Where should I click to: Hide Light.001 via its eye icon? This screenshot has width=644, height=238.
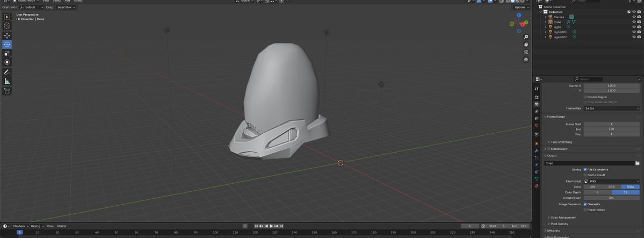[x=634, y=32]
